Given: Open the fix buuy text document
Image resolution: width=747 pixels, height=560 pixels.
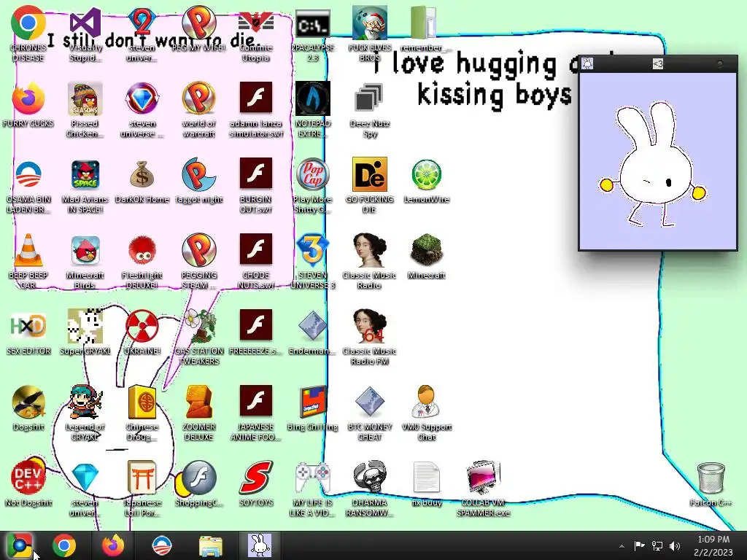Looking at the screenshot, I should [426, 478].
